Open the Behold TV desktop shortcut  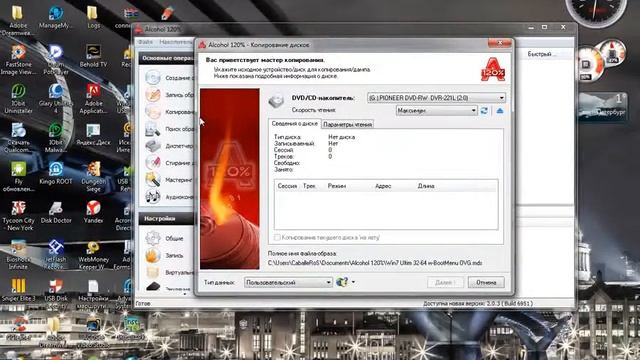click(93, 56)
